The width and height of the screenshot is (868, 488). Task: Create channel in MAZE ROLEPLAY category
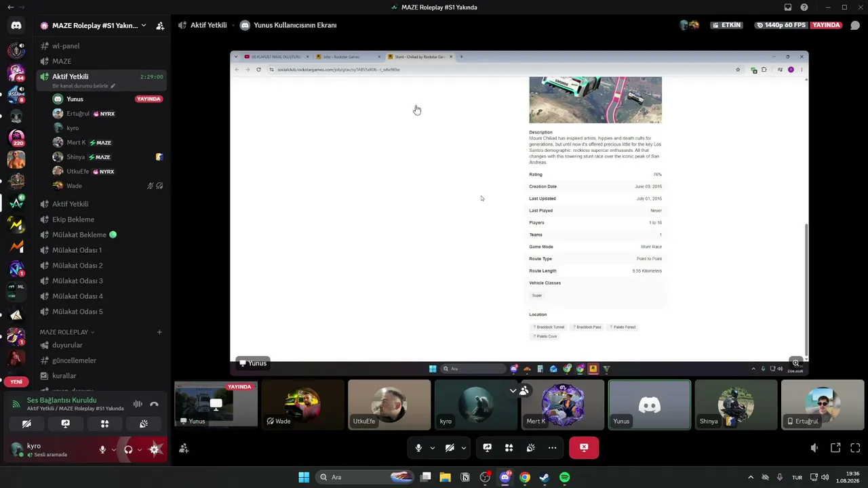159,332
